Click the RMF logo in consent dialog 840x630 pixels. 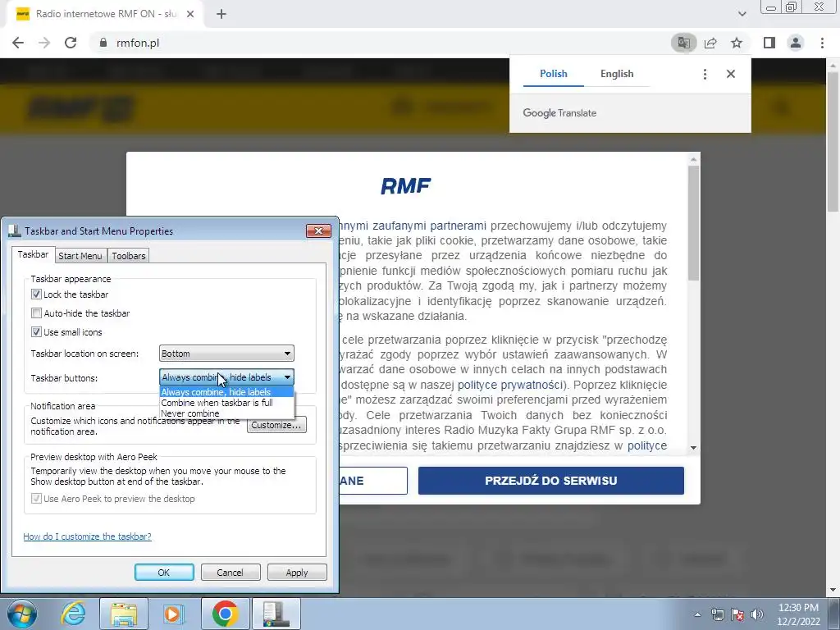[405, 186]
